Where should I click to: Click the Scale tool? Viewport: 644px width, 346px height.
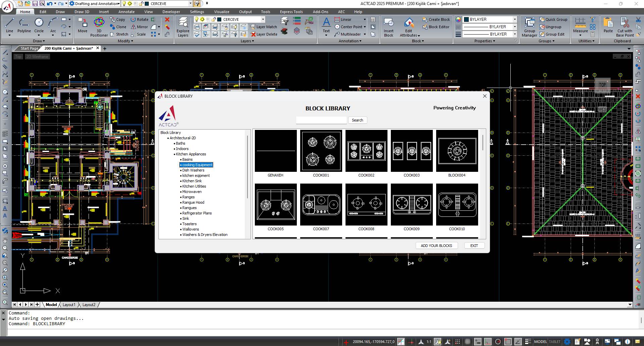click(x=138, y=34)
